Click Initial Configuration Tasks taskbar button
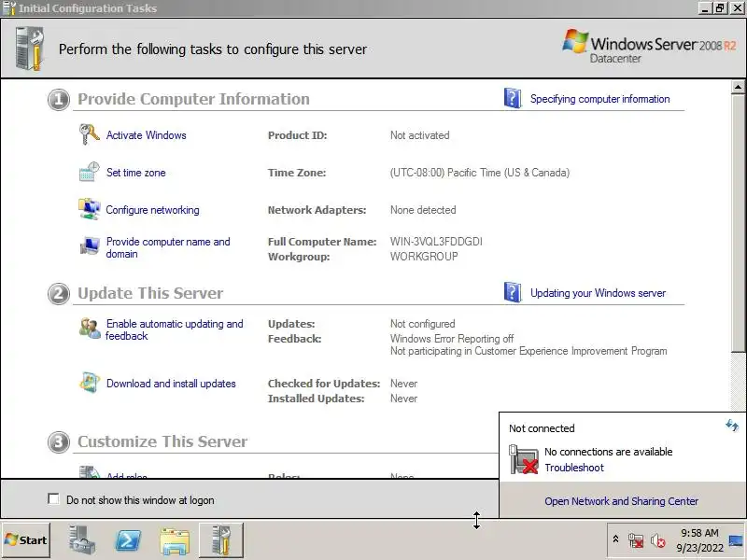This screenshot has height=560, width=747. pos(221,540)
